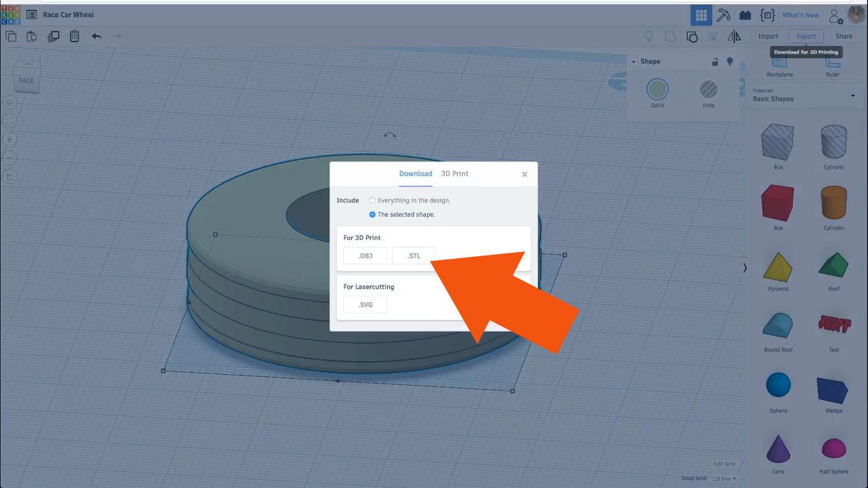Click the Fit all in view icon
This screenshot has height=488, width=868.
(x=9, y=121)
